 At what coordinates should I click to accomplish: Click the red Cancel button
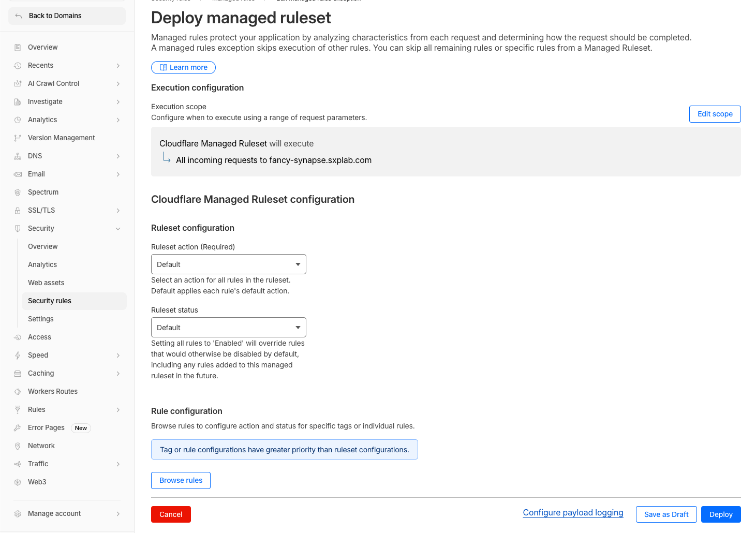[x=171, y=514]
